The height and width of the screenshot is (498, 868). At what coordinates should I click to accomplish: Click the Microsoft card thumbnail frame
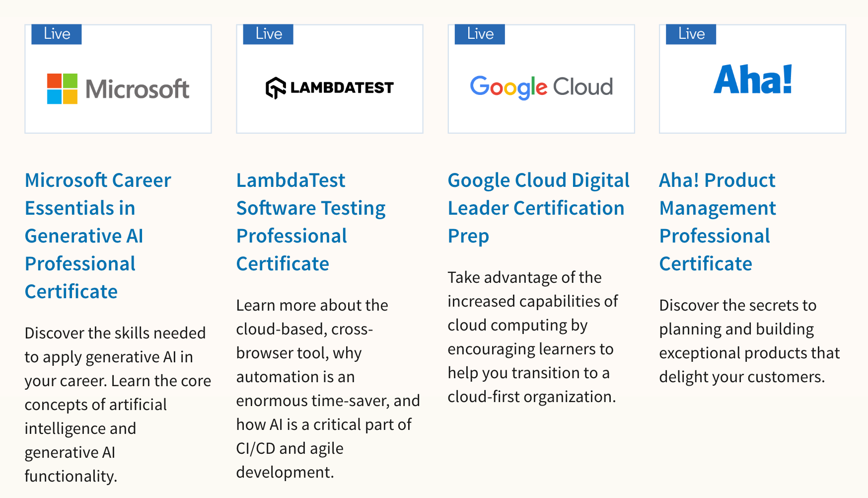[x=118, y=79]
